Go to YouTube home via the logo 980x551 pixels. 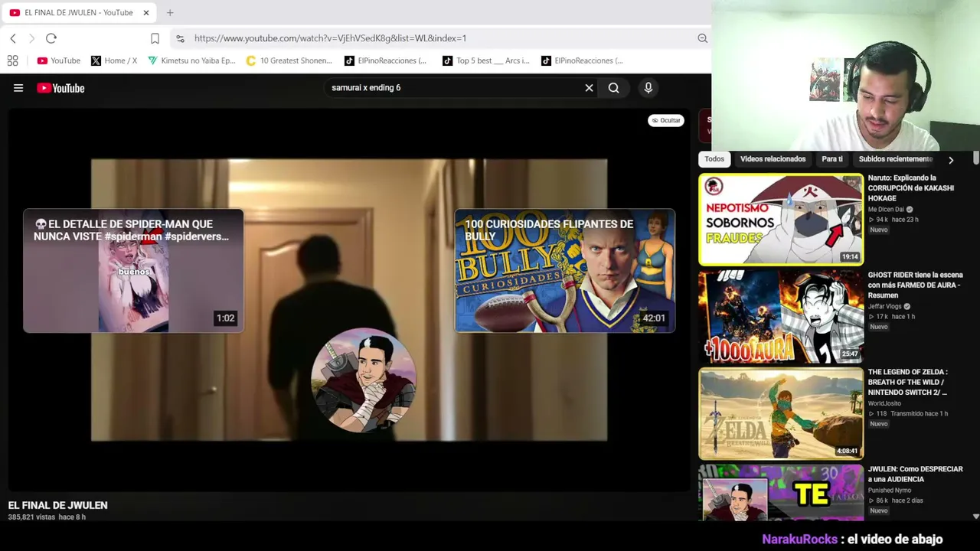tap(60, 88)
